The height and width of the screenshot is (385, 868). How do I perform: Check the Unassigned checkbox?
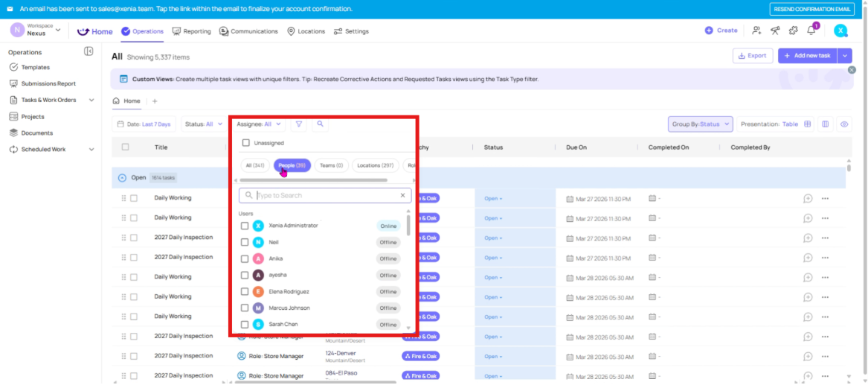point(246,143)
